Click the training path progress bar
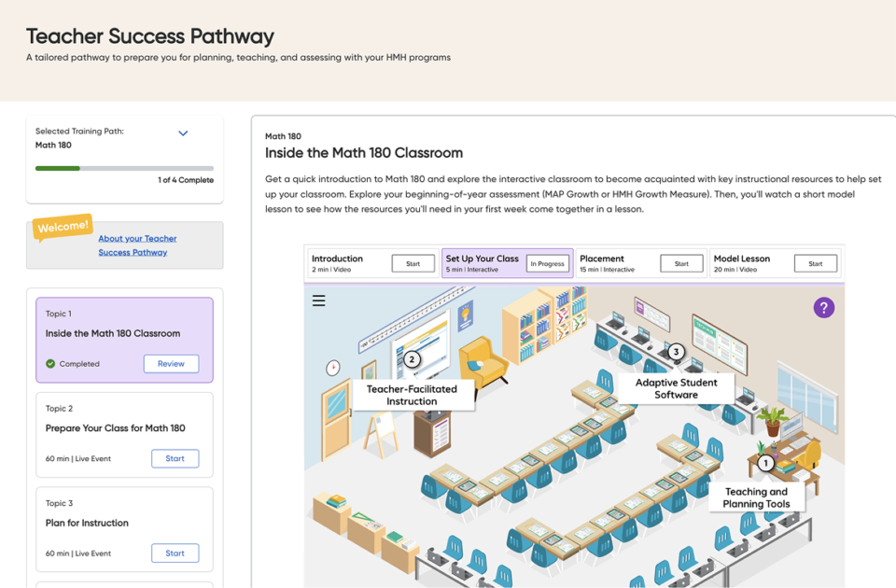The width and height of the screenshot is (896, 588). point(124,169)
